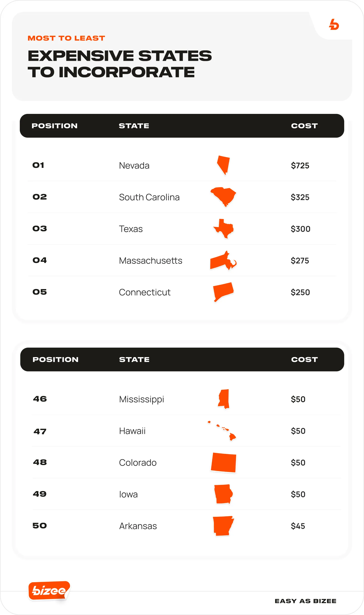Select the Connecticut state shape icon

tap(223, 291)
